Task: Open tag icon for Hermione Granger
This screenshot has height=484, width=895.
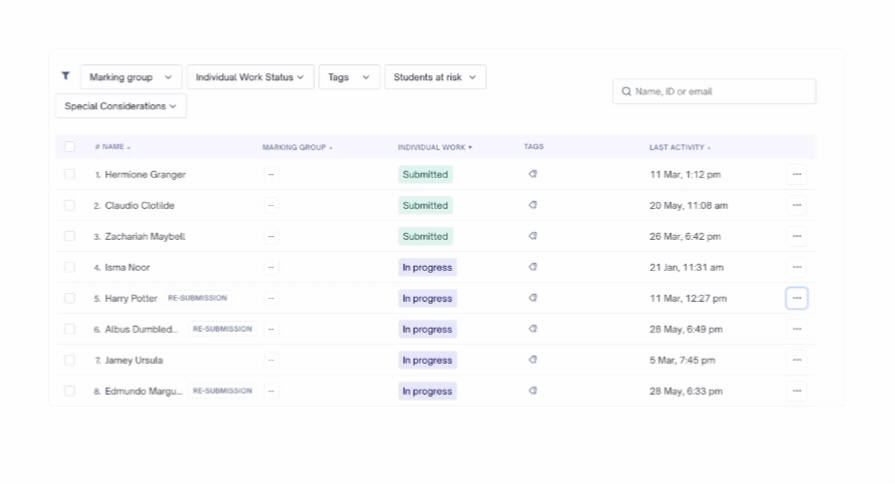Action: coord(533,174)
